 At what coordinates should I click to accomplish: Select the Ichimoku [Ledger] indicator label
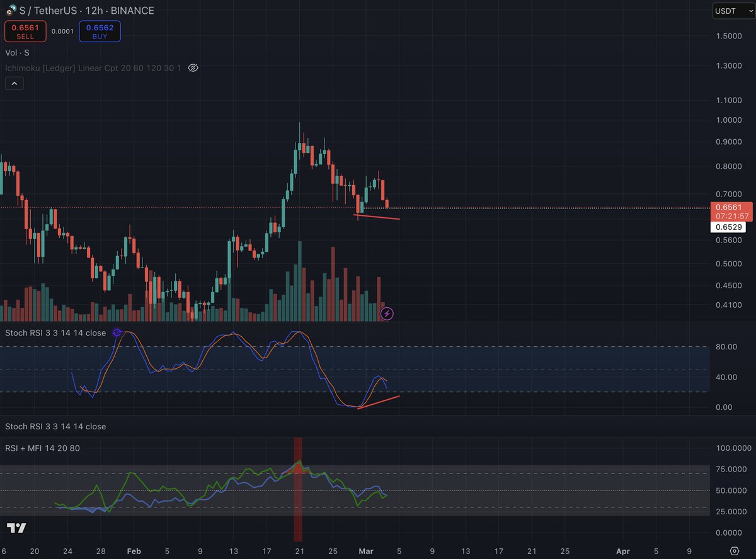[x=93, y=67]
